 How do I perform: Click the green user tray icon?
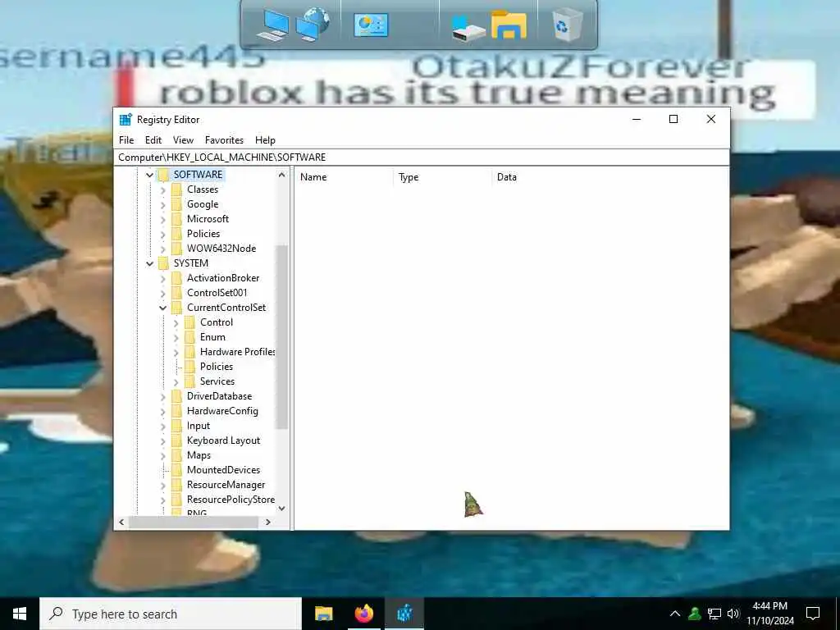pos(695,614)
